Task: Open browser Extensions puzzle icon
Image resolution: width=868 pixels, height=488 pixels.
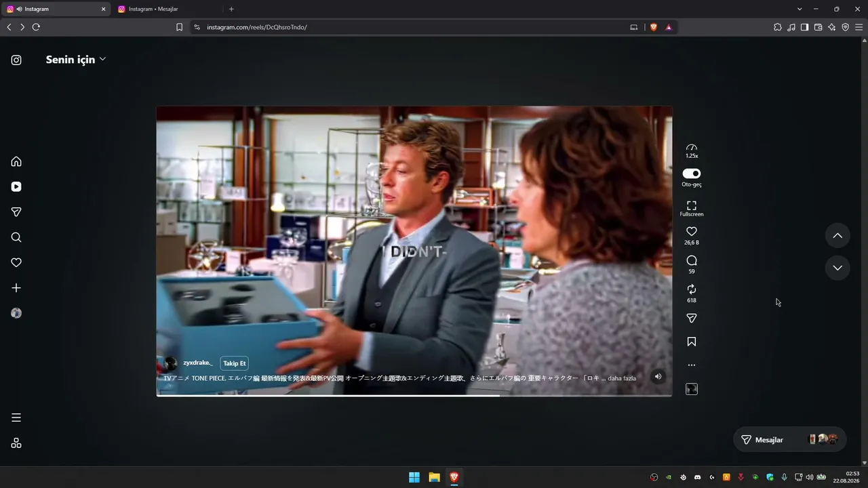Action: [x=778, y=27]
